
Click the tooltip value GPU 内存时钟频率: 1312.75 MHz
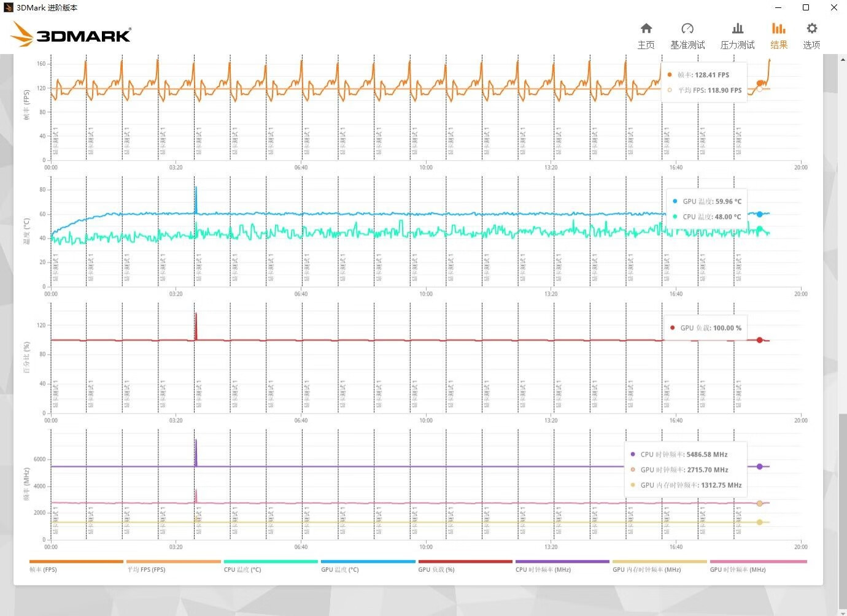691,485
